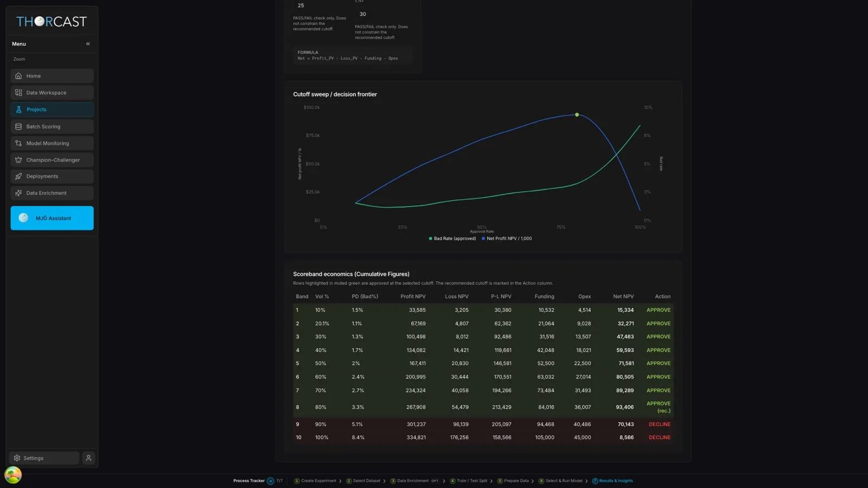Click the APPROVE (rec.) cell in band 8
Screen dimensions: 868x488
pyautogui.click(x=659, y=407)
